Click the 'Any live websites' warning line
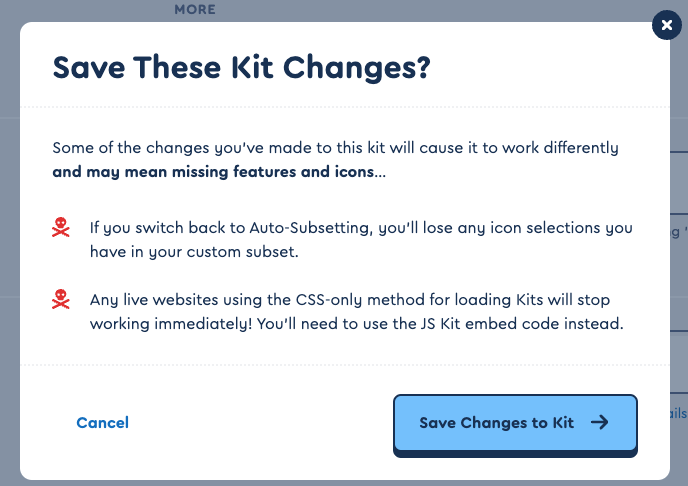Image resolution: width=688 pixels, height=486 pixels. coord(350,300)
